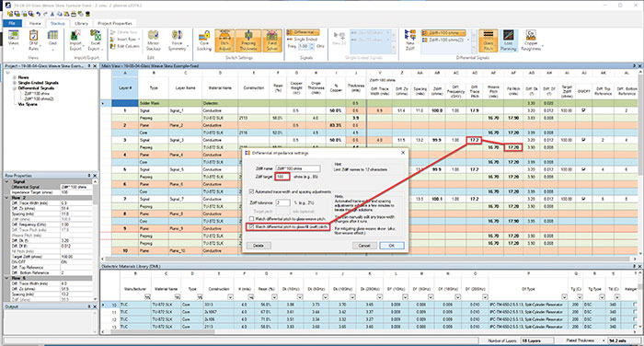Screen dimensions: 644x346
Task: Click the Zdiff name input field
Action: [x=298, y=168]
